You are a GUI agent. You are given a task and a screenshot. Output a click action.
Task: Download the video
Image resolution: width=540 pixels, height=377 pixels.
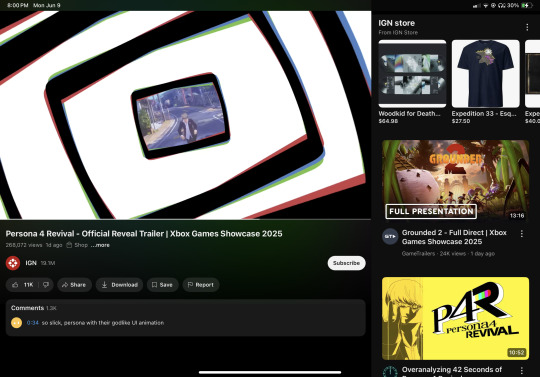120,285
